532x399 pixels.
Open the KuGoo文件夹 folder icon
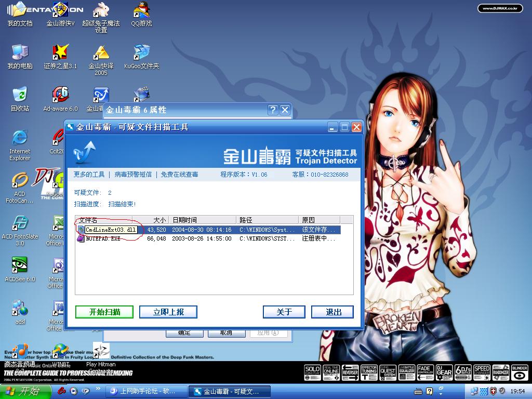pos(141,57)
